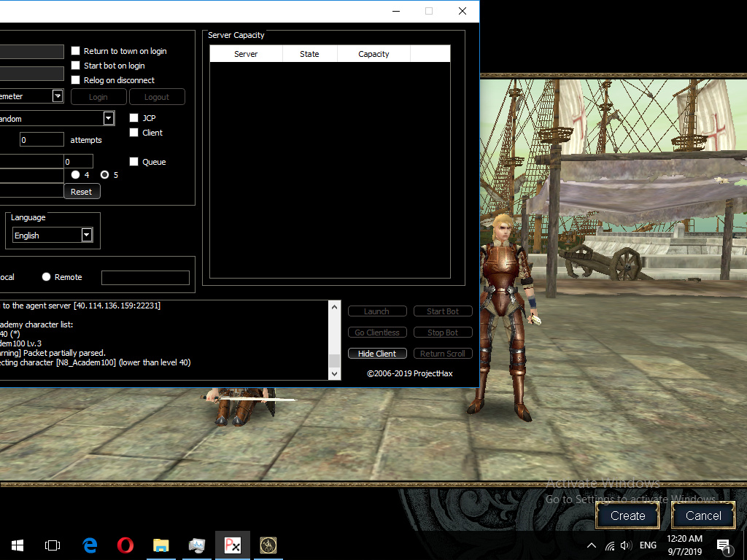Click the Create character button
Viewport: 747px width, 560px height.
coord(627,516)
